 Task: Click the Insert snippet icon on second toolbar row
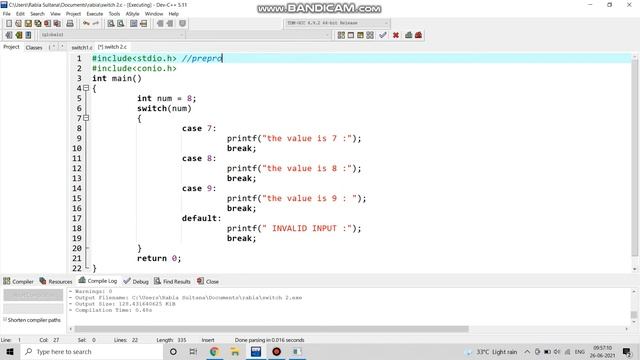(9, 35)
